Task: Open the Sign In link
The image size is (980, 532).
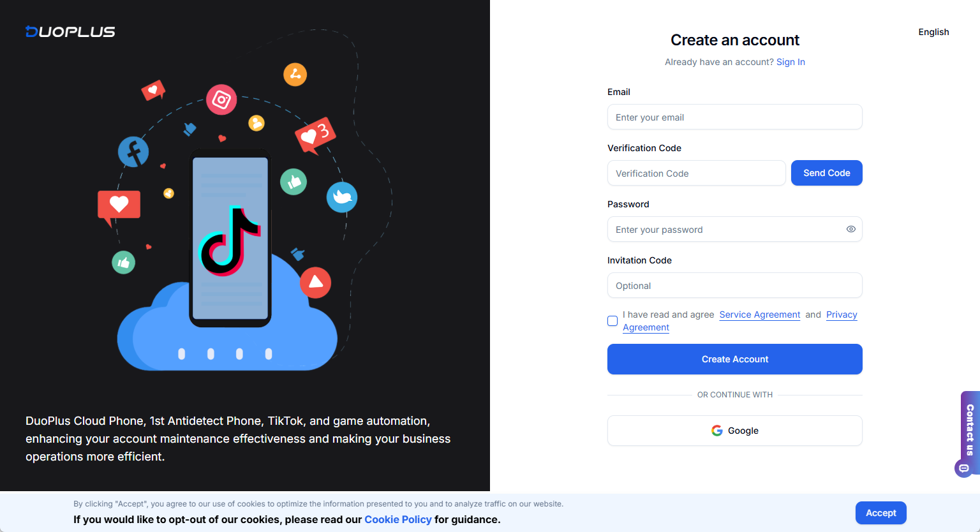Action: point(791,62)
